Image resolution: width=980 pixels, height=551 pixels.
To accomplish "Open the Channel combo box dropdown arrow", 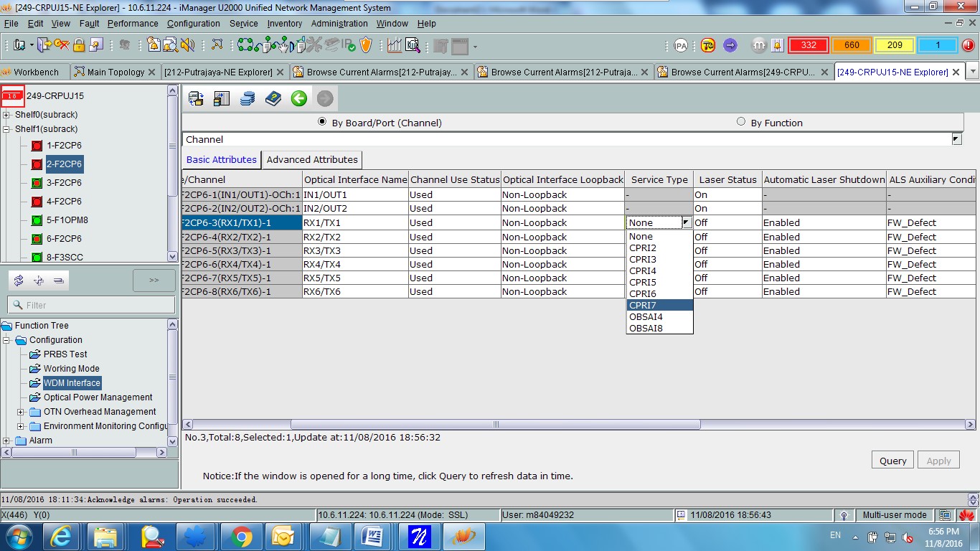I will pyautogui.click(x=956, y=139).
